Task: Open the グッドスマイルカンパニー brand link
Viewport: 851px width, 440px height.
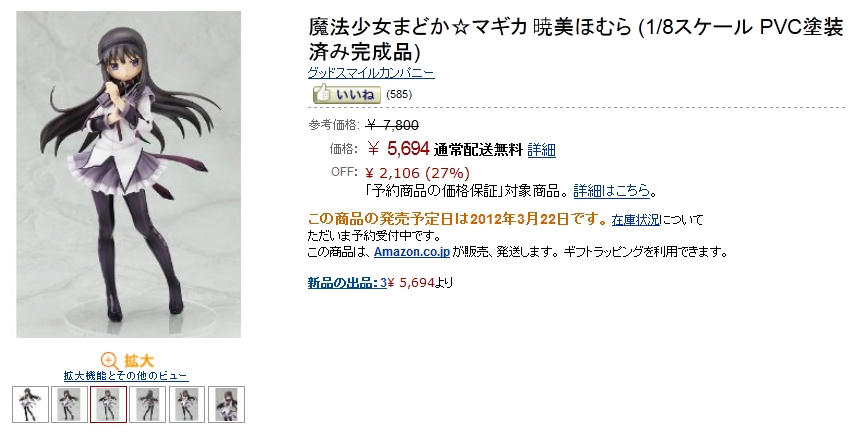Action: point(371,73)
